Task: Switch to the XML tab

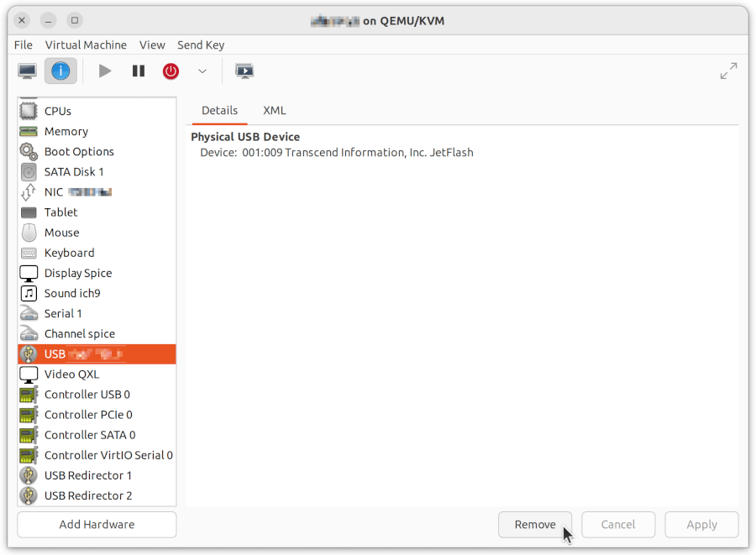Action: click(274, 110)
